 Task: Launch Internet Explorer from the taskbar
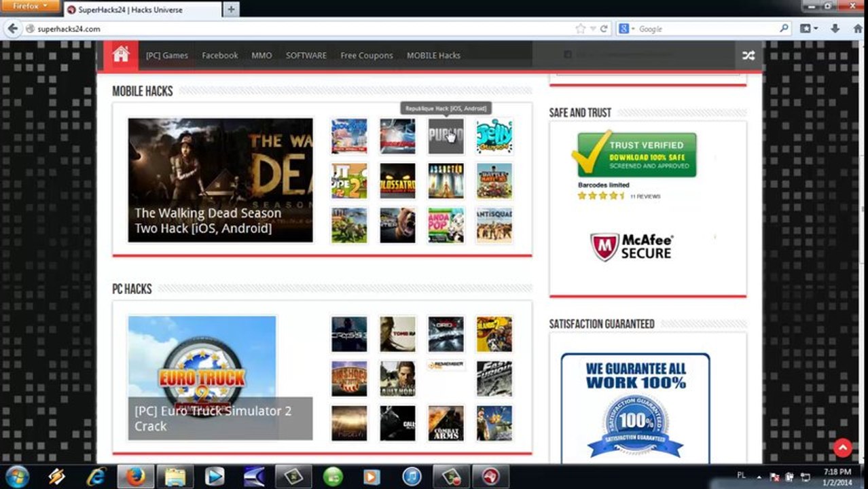pos(96,477)
